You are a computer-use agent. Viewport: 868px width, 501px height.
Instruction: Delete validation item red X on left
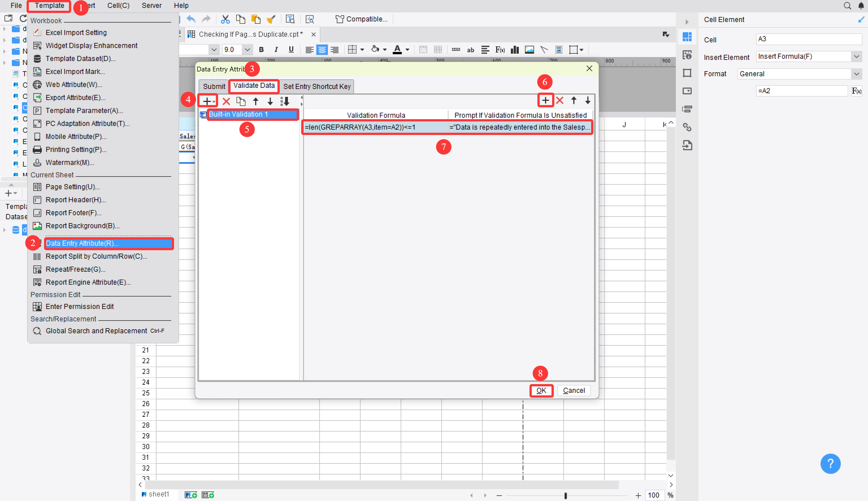click(x=226, y=101)
